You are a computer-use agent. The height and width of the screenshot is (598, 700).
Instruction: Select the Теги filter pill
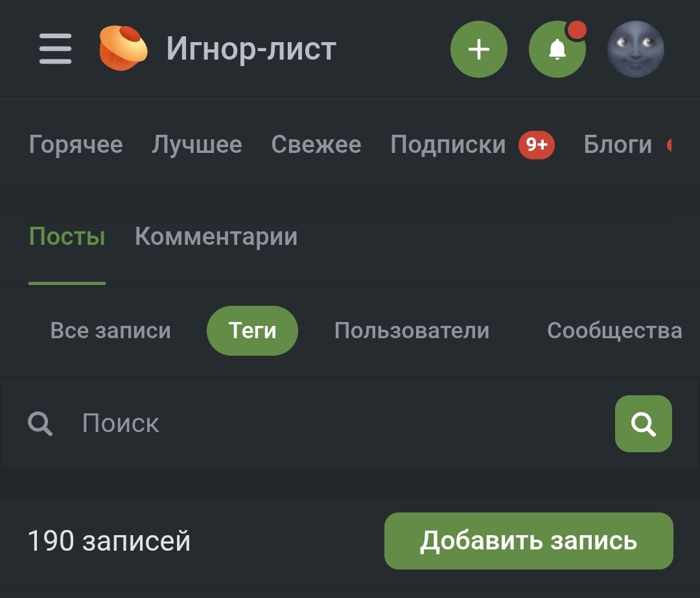252,331
